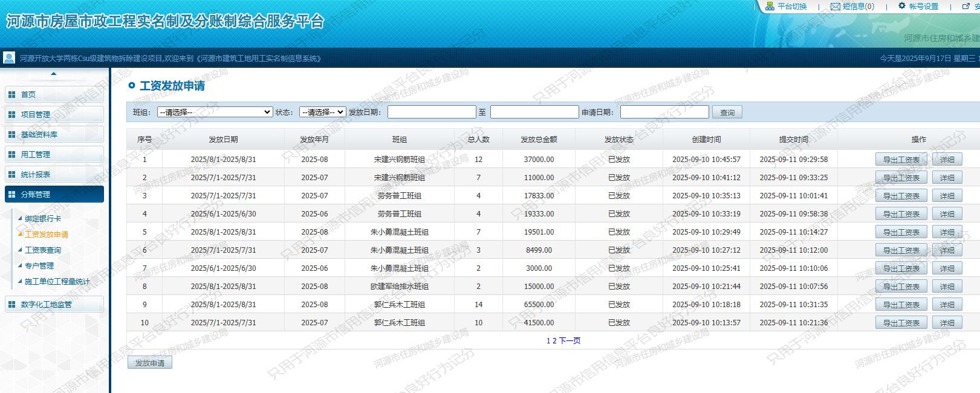
Task: Click amount 37000.00 cell
Action: tap(539, 160)
